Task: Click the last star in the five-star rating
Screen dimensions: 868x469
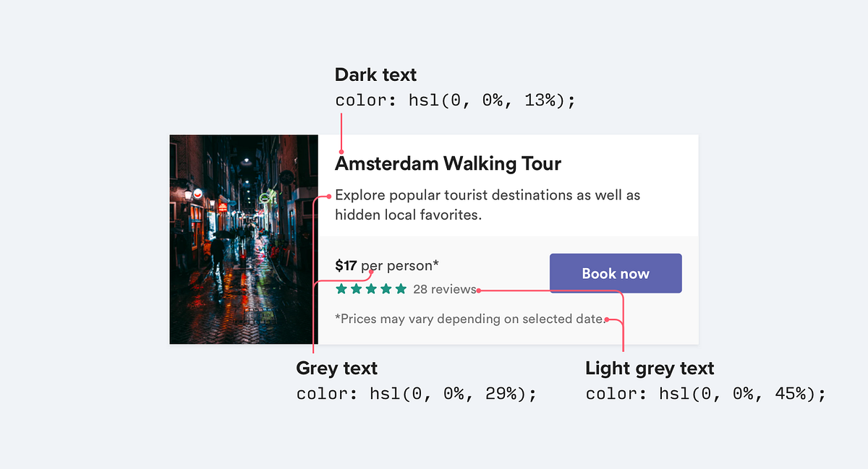Action: (x=401, y=288)
